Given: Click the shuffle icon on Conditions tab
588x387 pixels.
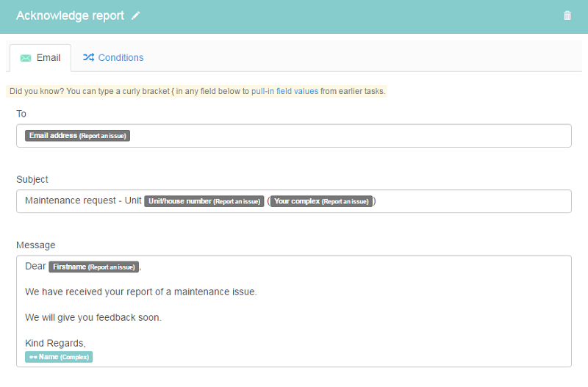Looking at the screenshot, I should point(88,57).
